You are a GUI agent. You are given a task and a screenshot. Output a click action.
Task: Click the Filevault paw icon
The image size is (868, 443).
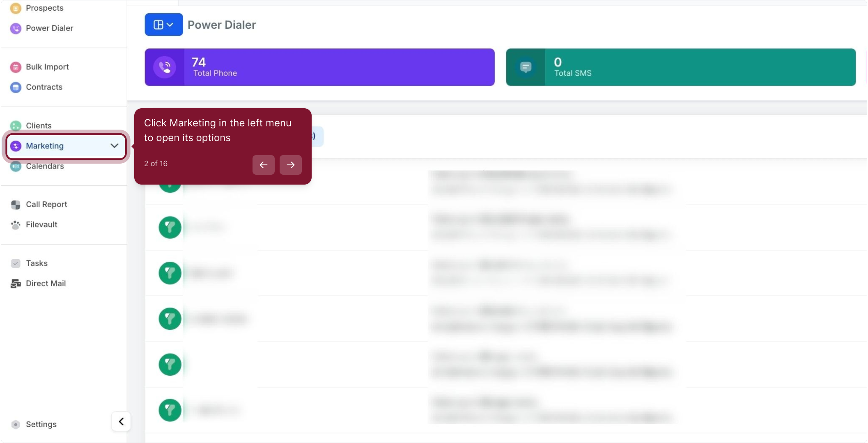click(16, 225)
